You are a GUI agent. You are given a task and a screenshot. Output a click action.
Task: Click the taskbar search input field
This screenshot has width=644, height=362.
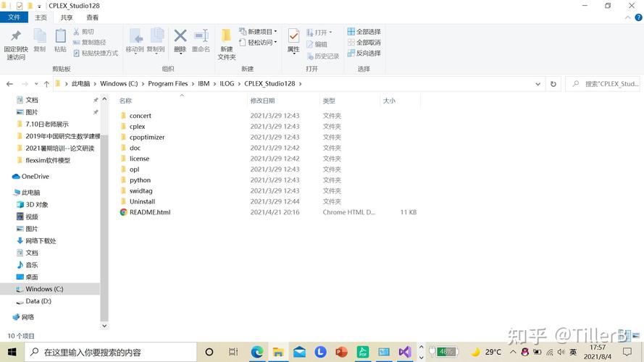point(111,352)
